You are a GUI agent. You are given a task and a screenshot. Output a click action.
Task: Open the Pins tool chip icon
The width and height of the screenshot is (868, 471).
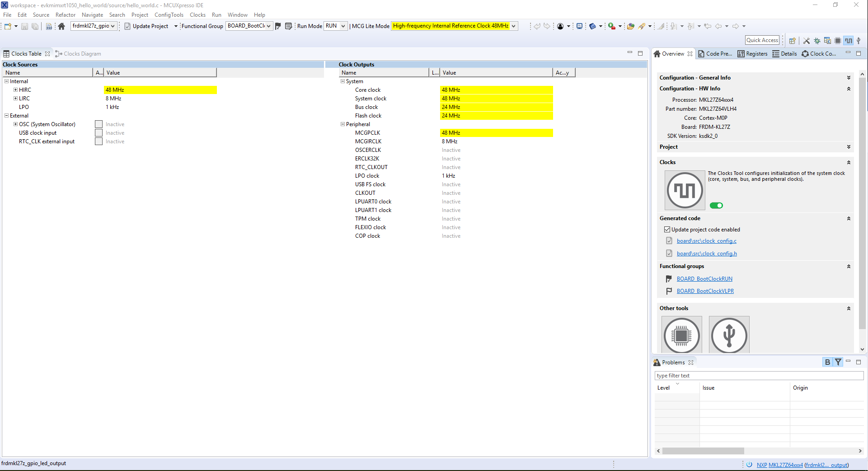681,335
